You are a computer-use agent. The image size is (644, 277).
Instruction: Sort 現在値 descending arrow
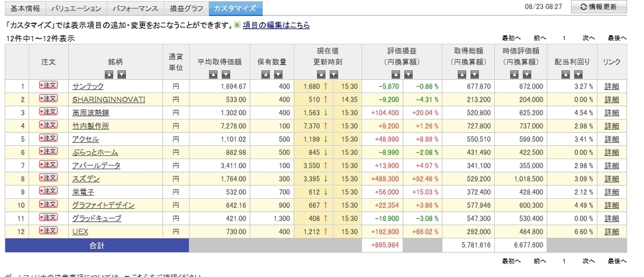pos(334,74)
